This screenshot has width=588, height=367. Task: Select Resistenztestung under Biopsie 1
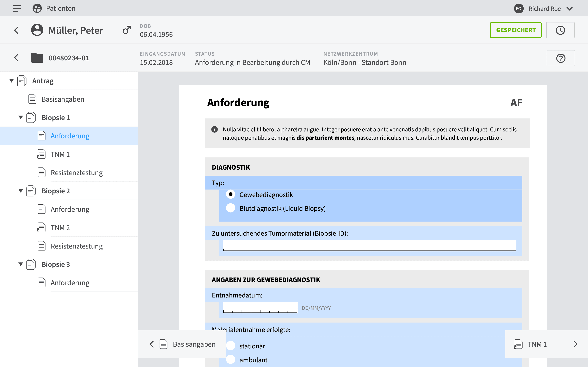pos(76,172)
